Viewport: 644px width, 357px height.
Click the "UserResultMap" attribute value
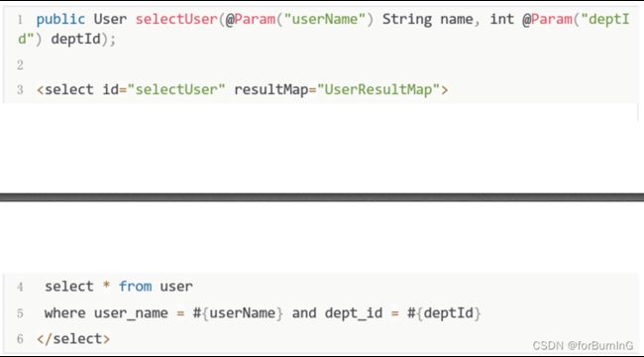(x=378, y=89)
